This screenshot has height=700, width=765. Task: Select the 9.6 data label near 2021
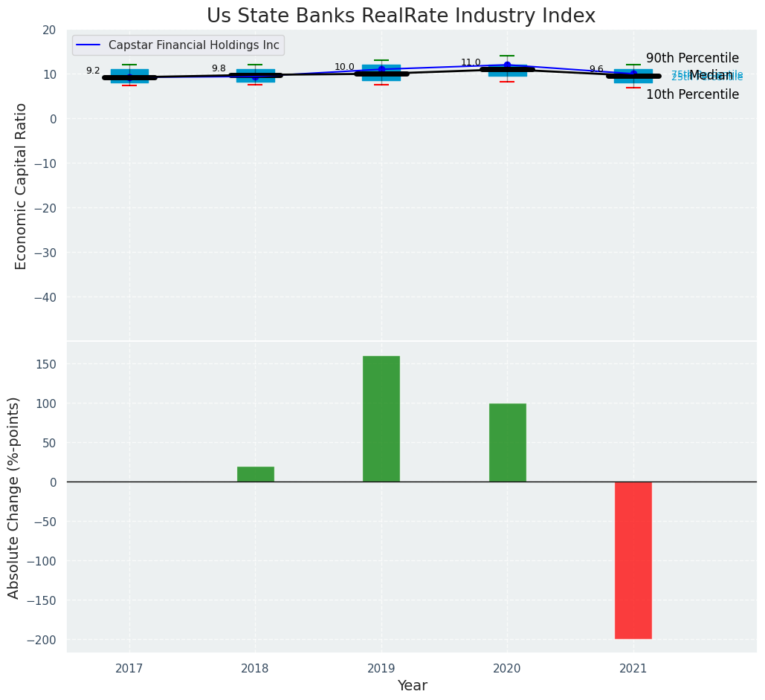pyautogui.click(x=596, y=69)
